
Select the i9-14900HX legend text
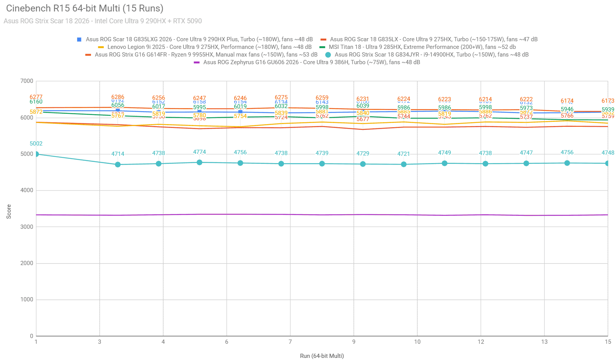(x=432, y=55)
